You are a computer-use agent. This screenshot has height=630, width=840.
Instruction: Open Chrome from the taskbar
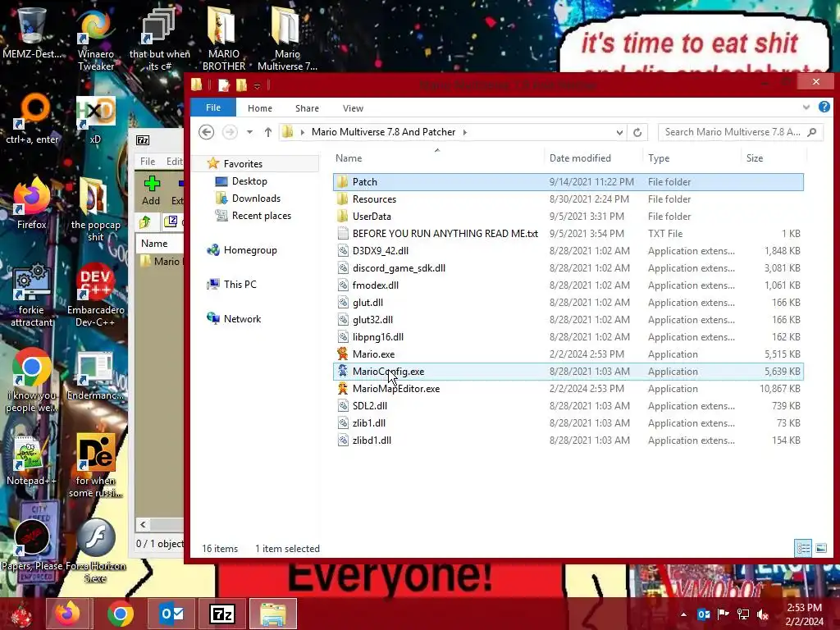pyautogui.click(x=120, y=614)
